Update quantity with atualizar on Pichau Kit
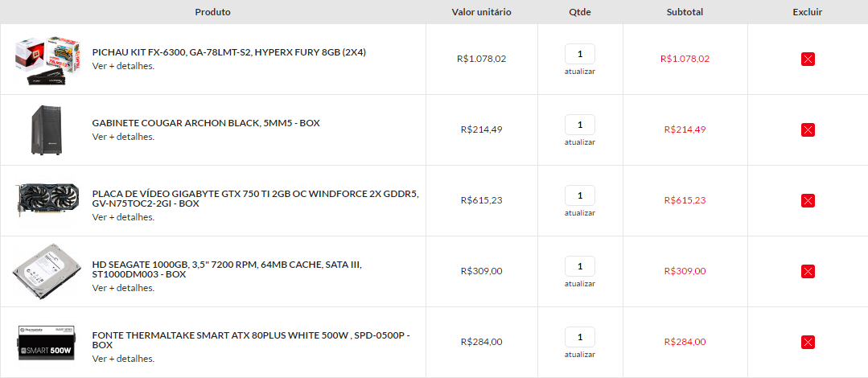 click(579, 72)
